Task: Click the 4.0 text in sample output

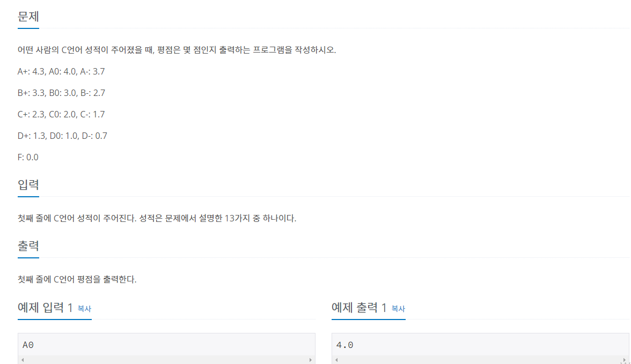Action: coord(344,345)
